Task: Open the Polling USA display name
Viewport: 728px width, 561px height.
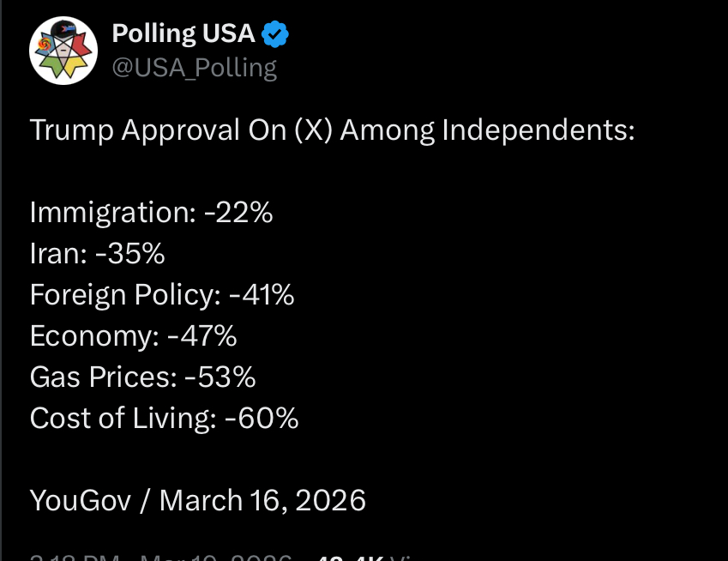Action: click(184, 34)
